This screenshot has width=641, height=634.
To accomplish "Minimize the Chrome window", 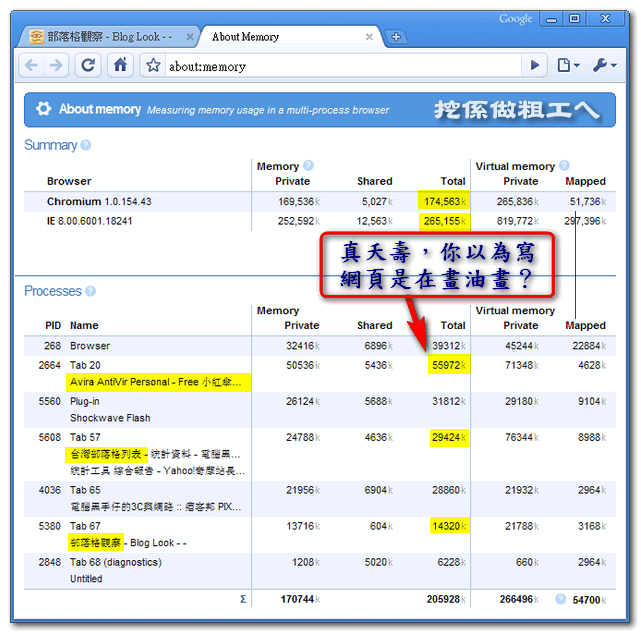I will 551,19.
